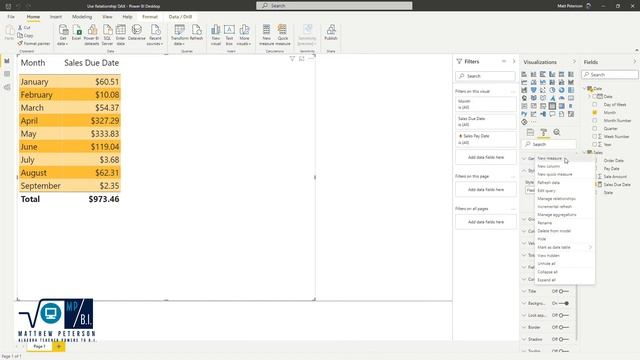Toggle the Shadow switch on
This screenshot has height=360, width=640.
coord(564,339)
